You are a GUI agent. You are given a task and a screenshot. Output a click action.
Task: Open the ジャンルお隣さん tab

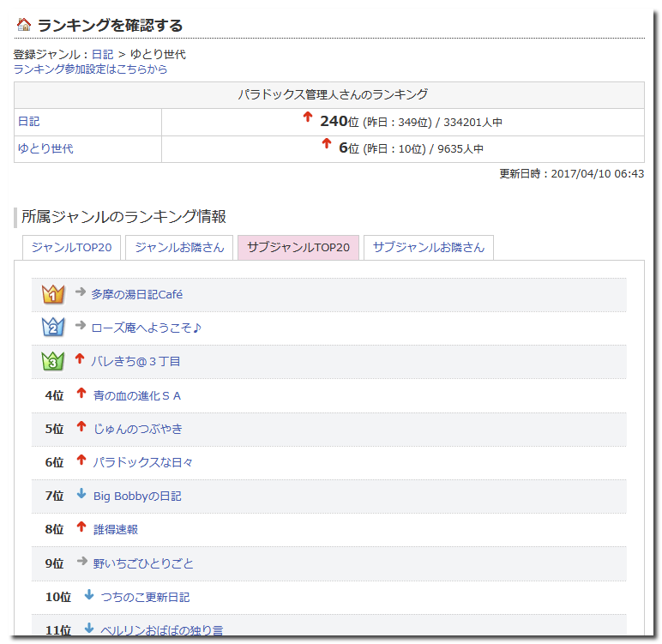(179, 247)
